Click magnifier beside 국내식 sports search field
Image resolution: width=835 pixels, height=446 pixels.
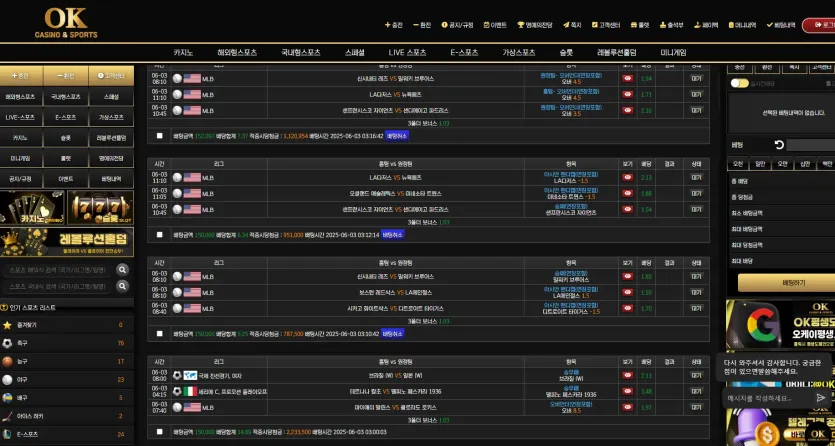click(x=122, y=286)
